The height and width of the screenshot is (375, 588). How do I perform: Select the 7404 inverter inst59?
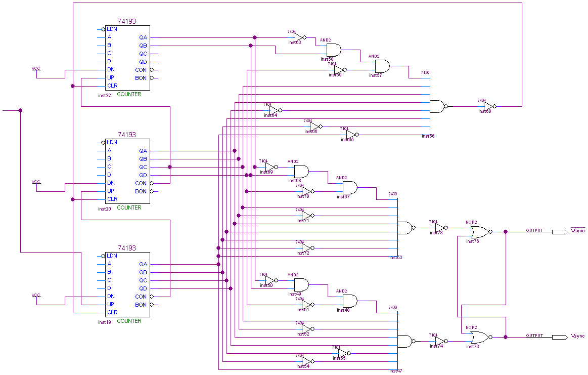pos(339,70)
